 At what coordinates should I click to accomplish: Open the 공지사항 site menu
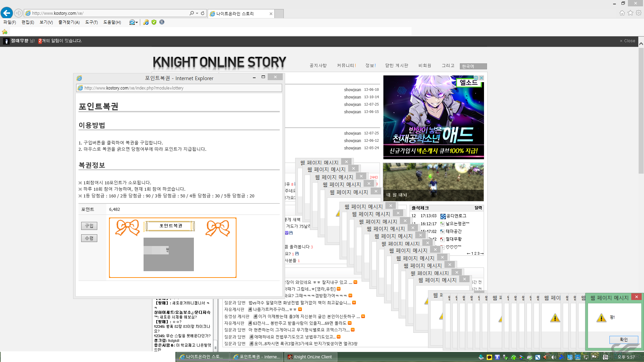[x=318, y=65]
